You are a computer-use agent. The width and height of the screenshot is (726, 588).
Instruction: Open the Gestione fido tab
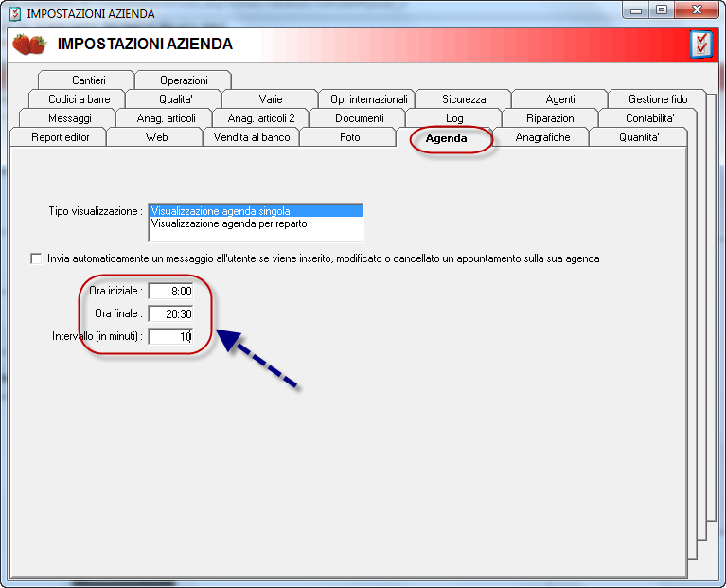[x=657, y=99]
